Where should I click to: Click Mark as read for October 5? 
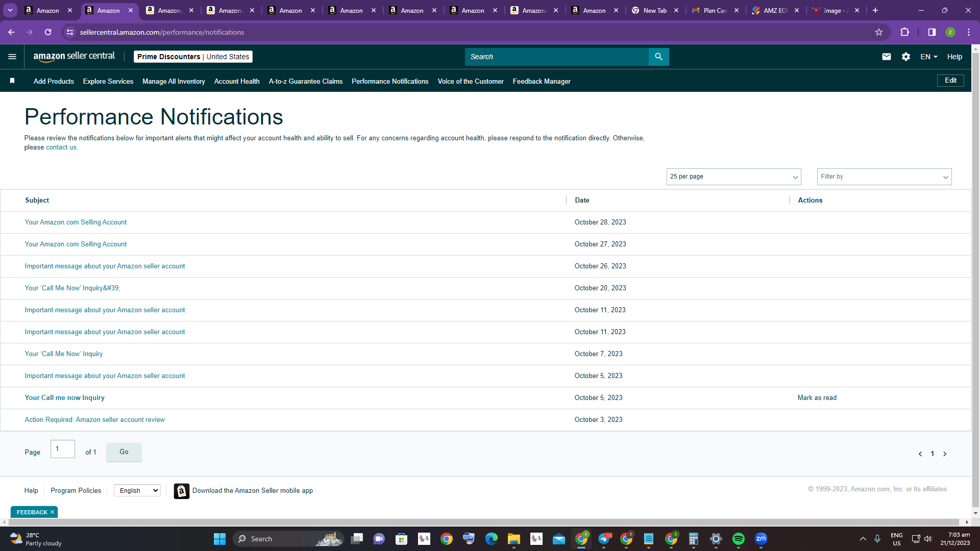point(817,398)
